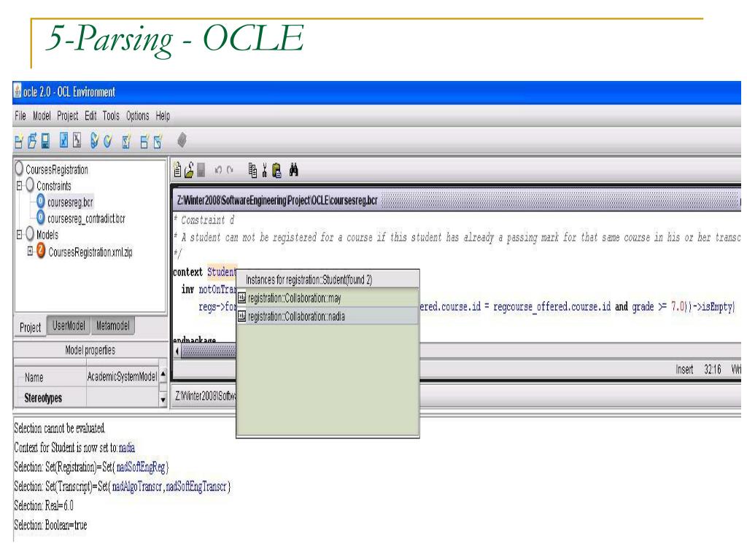This screenshot has height=560, width=747.
Task: Click the nadAlgoTranscr link in output
Action: point(137,486)
